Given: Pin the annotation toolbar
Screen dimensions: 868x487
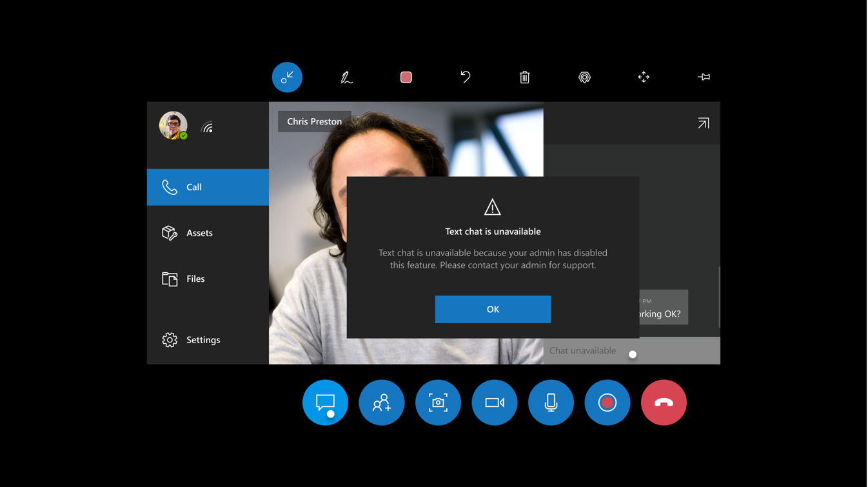Looking at the screenshot, I should click(704, 77).
